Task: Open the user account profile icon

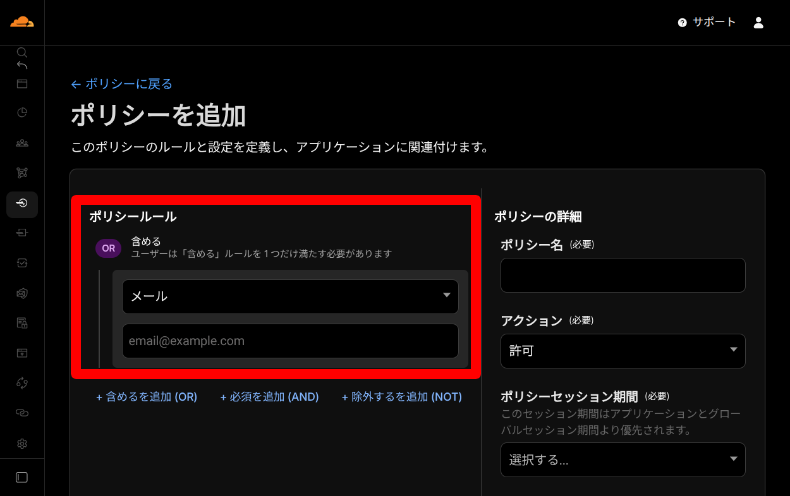Action: [758, 22]
